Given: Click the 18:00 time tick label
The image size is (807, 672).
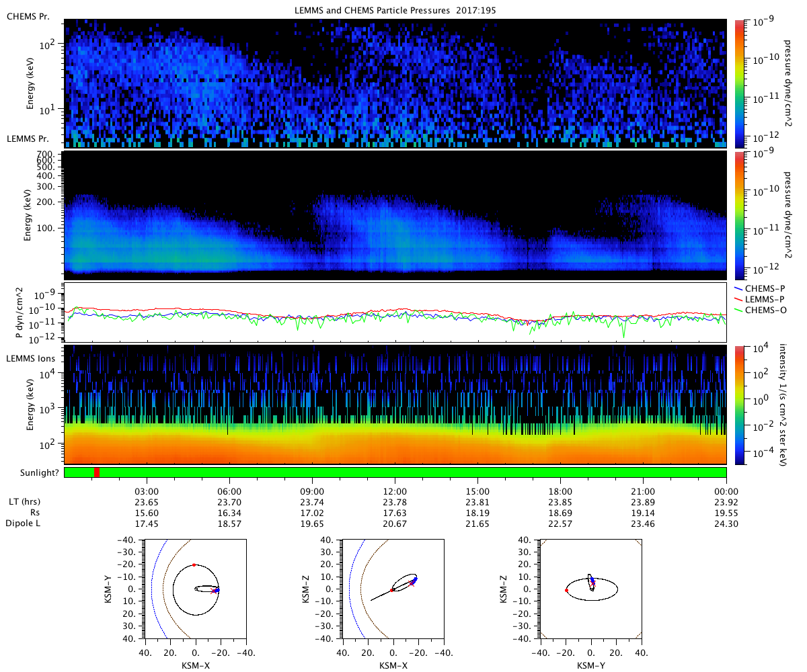Looking at the screenshot, I should click(561, 491).
